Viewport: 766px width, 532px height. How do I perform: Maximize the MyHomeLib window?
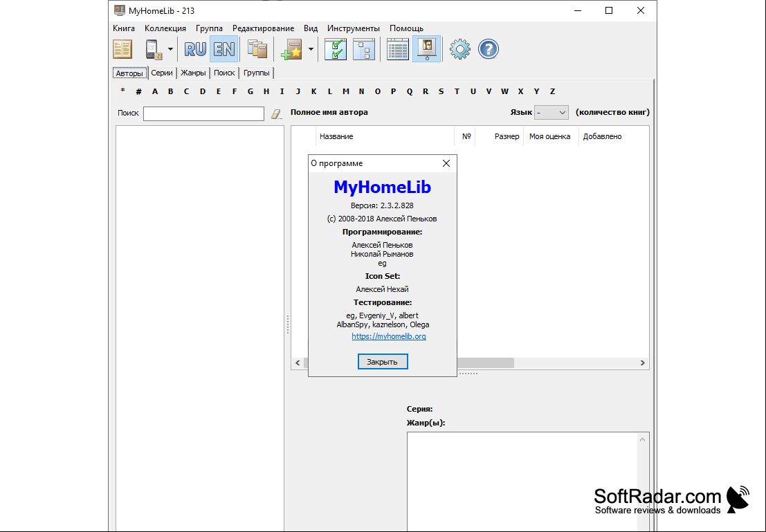pyautogui.click(x=609, y=11)
